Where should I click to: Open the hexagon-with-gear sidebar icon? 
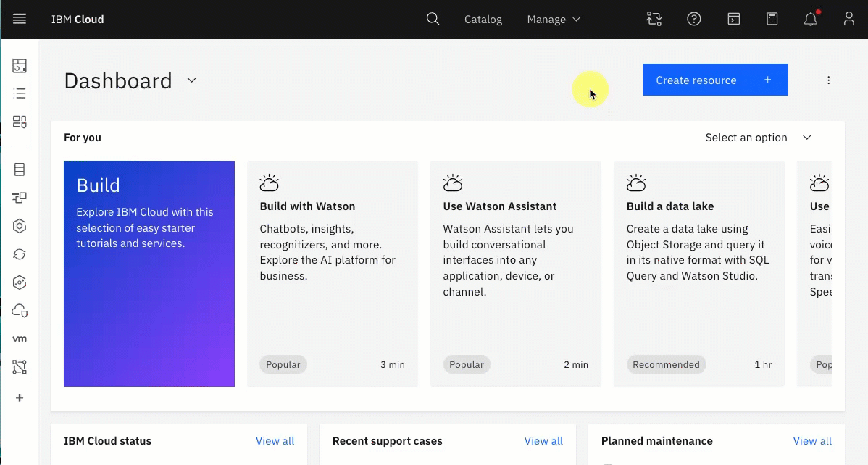point(20,282)
